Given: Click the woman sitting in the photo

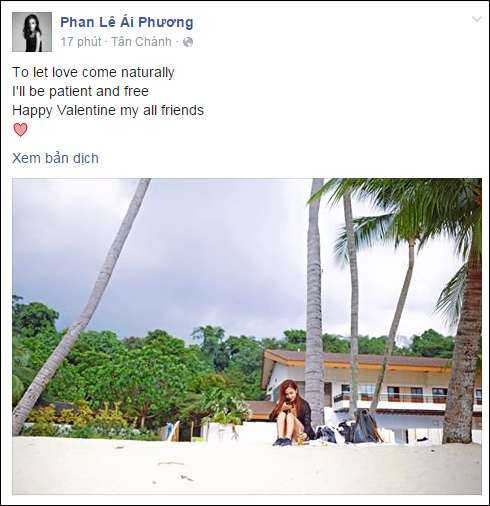Looking at the screenshot, I should coord(291,413).
